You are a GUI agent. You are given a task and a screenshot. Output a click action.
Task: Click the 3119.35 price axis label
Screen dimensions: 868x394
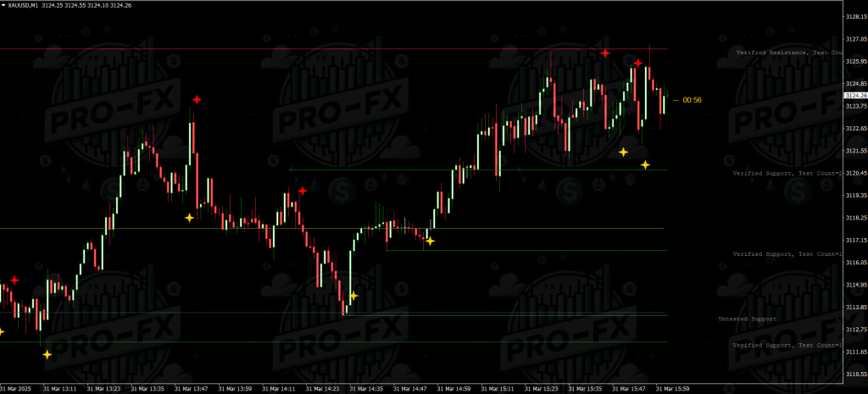[856, 196]
